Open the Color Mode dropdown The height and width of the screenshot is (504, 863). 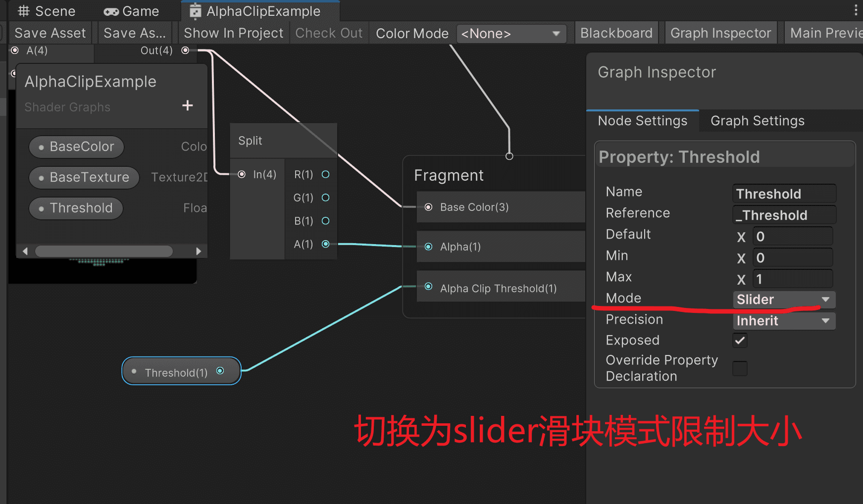point(511,34)
